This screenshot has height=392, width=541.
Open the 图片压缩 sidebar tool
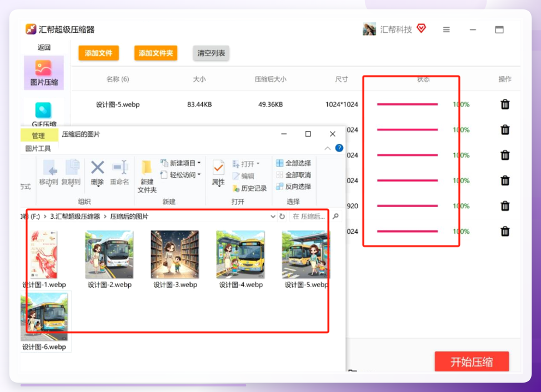coord(44,73)
